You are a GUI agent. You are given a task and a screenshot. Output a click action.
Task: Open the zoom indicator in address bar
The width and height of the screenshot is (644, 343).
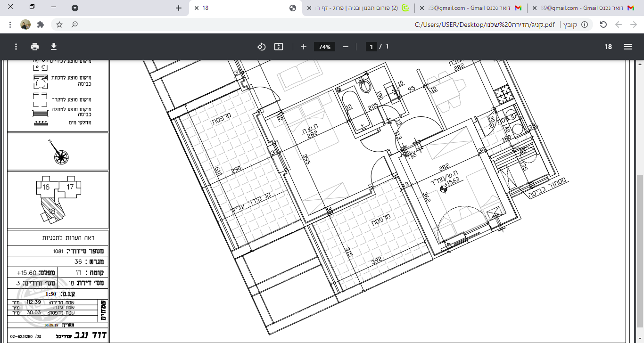click(74, 24)
